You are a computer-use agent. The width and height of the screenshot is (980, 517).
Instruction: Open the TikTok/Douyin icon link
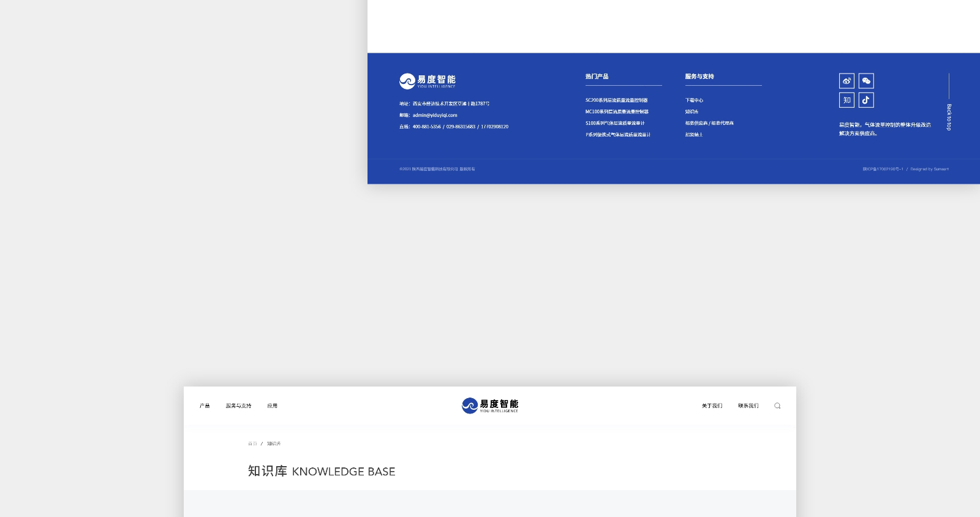[x=866, y=100]
